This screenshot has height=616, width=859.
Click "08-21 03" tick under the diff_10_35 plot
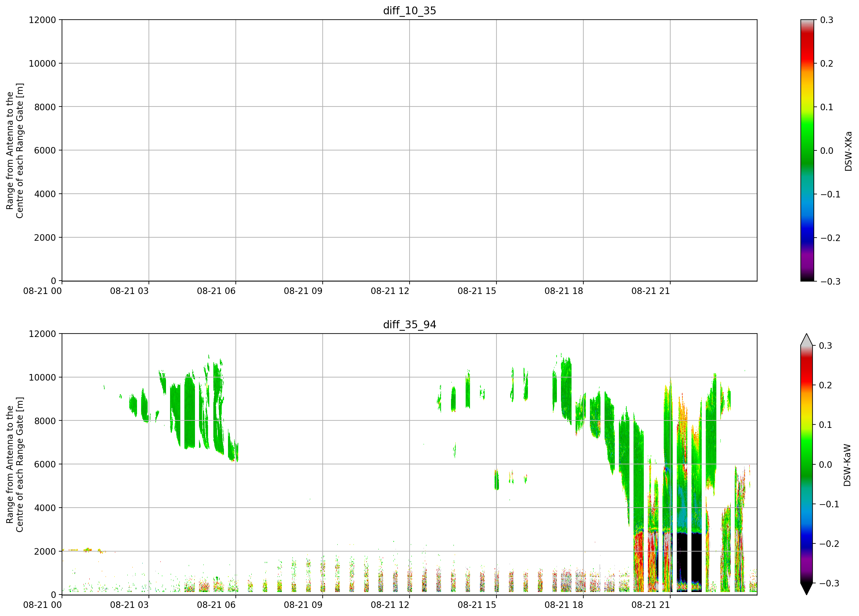(129, 291)
